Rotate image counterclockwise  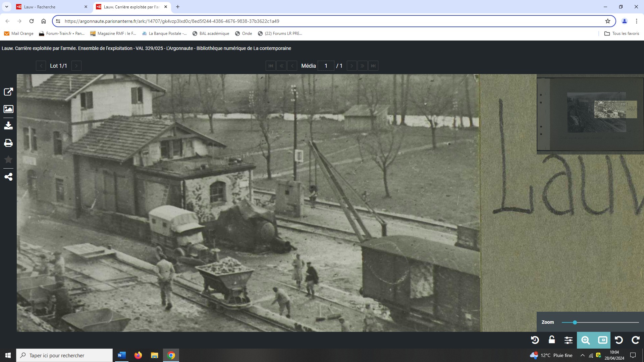619,340
